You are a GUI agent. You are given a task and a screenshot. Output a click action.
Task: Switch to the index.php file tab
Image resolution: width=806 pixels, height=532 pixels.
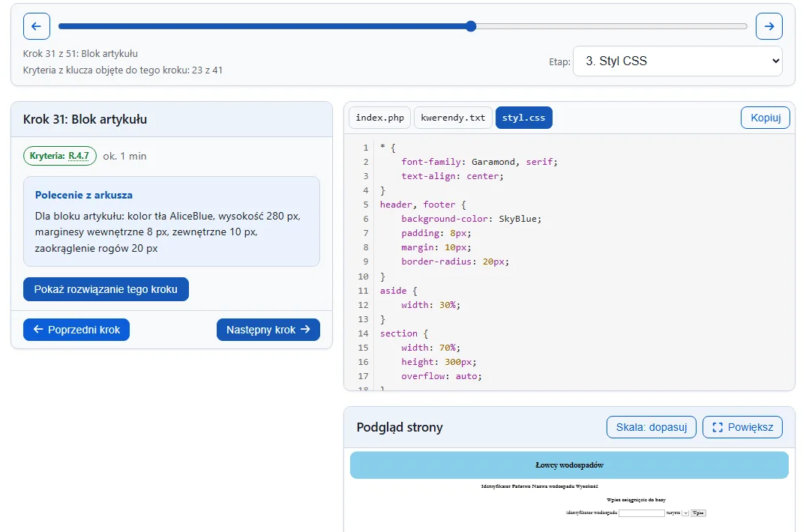point(380,118)
